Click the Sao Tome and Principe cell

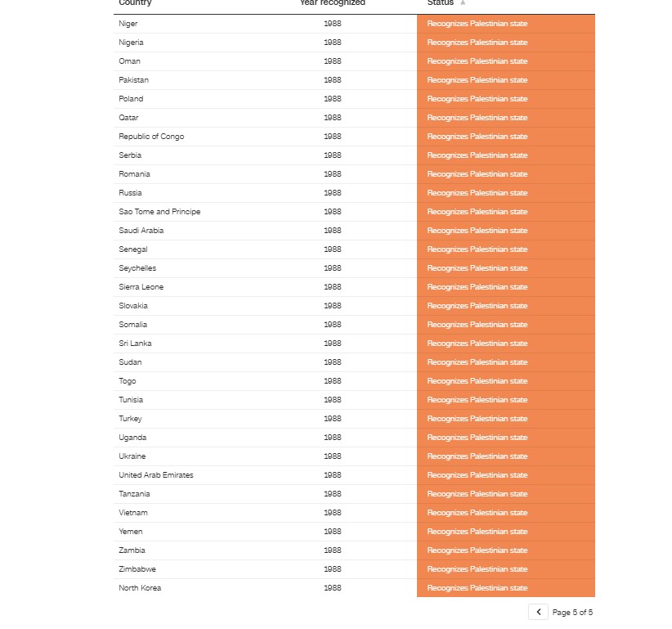click(159, 212)
